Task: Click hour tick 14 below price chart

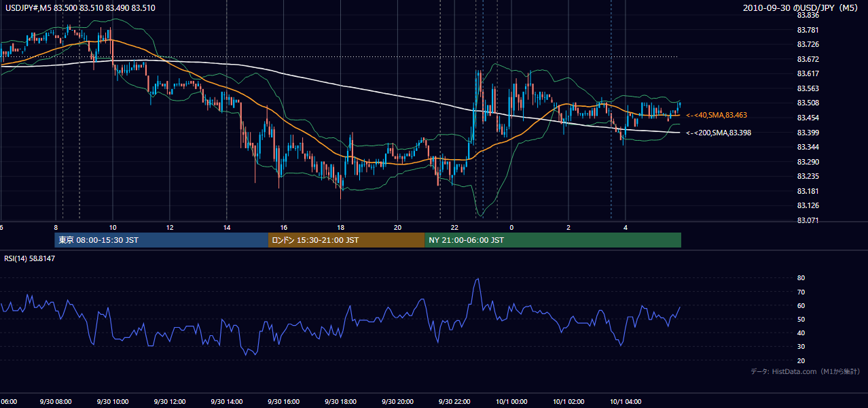Action: [x=227, y=228]
